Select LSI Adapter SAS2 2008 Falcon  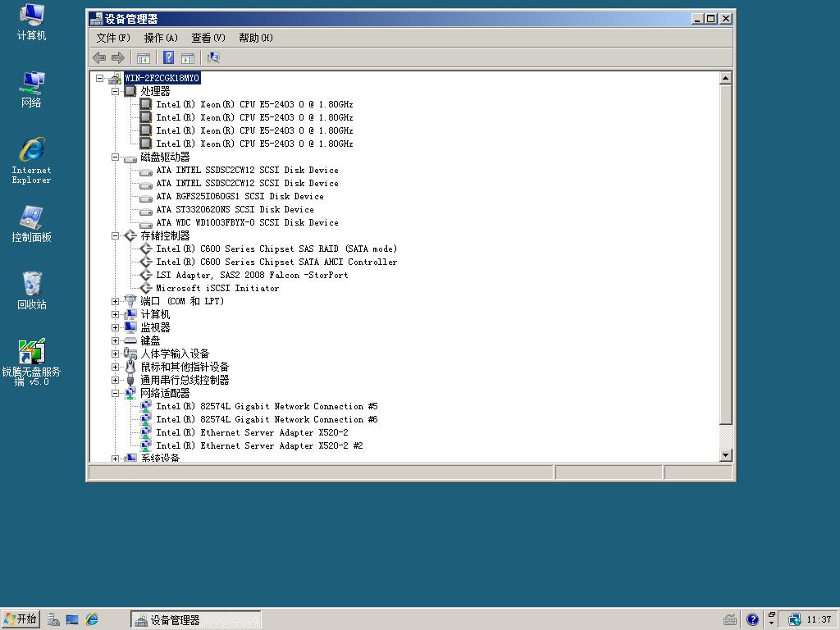click(x=252, y=276)
